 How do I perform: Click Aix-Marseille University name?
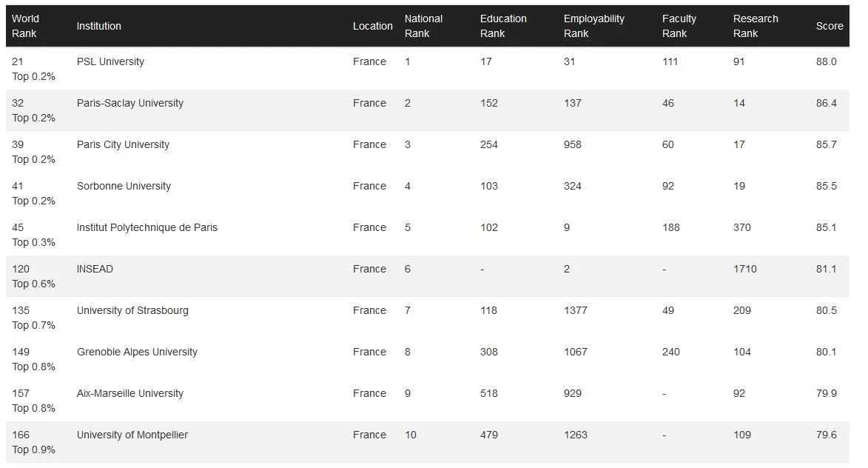click(x=129, y=393)
